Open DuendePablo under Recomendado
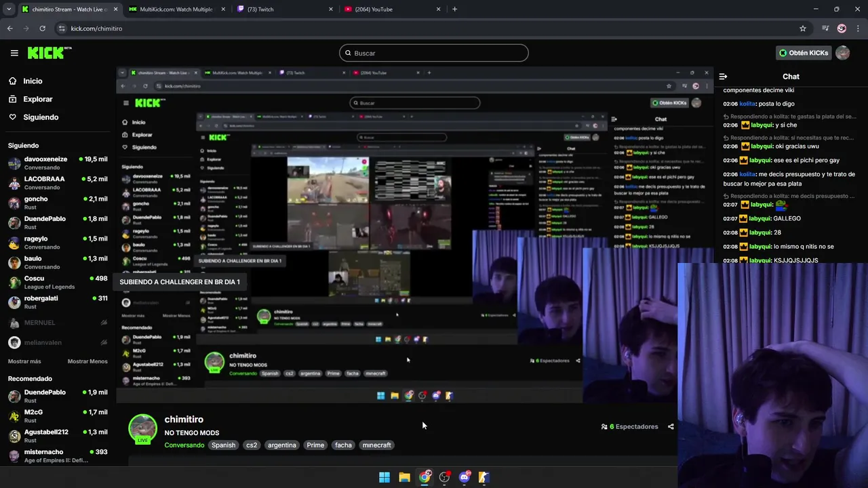This screenshot has height=488, width=868. pos(58,396)
